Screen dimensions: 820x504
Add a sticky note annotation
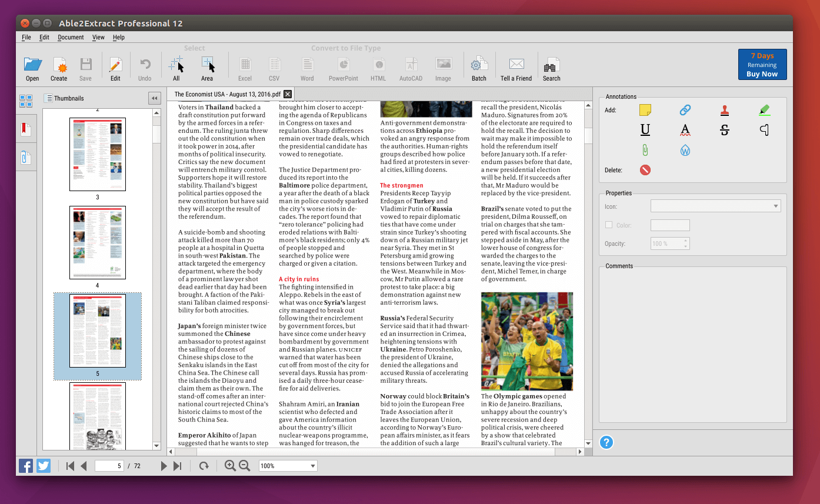click(645, 110)
